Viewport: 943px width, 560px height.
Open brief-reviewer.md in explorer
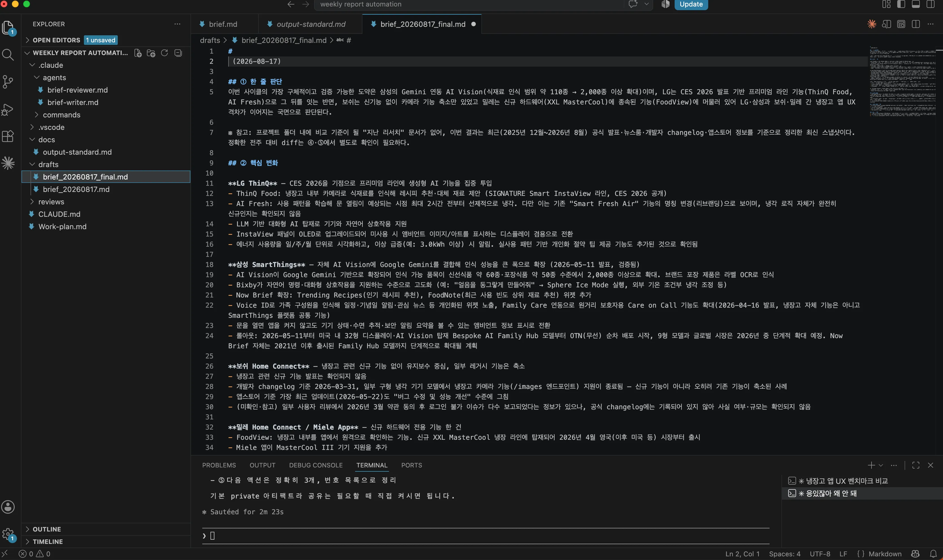[77, 90]
